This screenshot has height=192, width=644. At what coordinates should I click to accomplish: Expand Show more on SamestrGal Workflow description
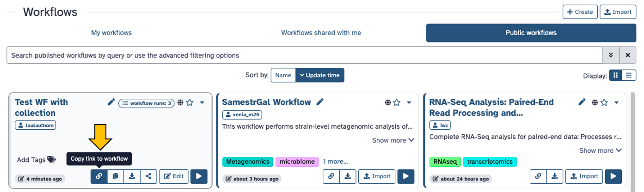393,140
